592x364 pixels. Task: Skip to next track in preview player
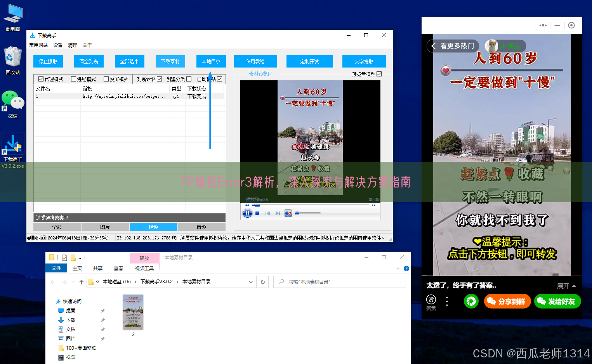pos(278,213)
